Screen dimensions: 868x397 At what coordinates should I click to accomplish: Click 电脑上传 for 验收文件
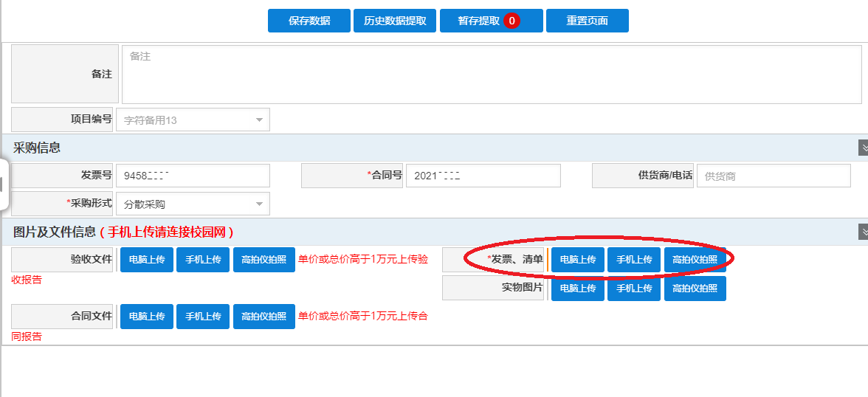146,260
